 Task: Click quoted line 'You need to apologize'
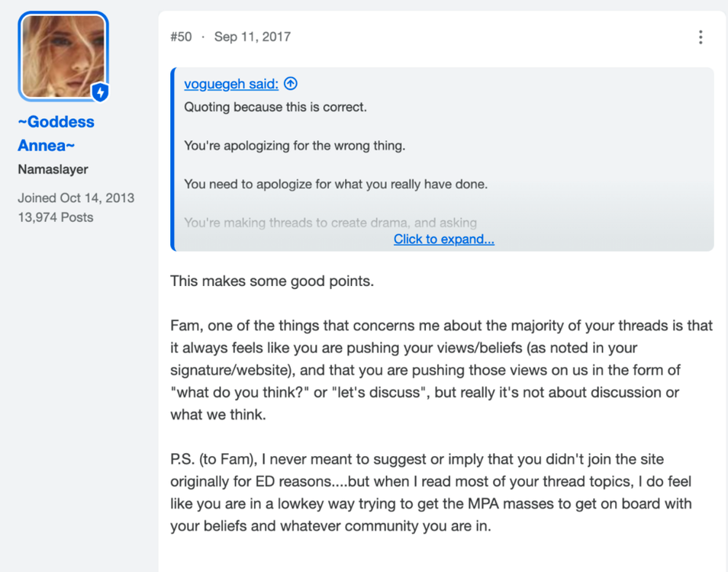tap(336, 184)
